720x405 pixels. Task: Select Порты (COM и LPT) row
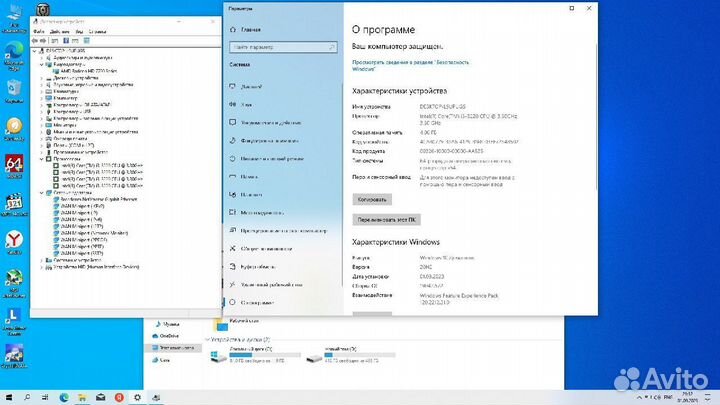pyautogui.click(x=70, y=145)
